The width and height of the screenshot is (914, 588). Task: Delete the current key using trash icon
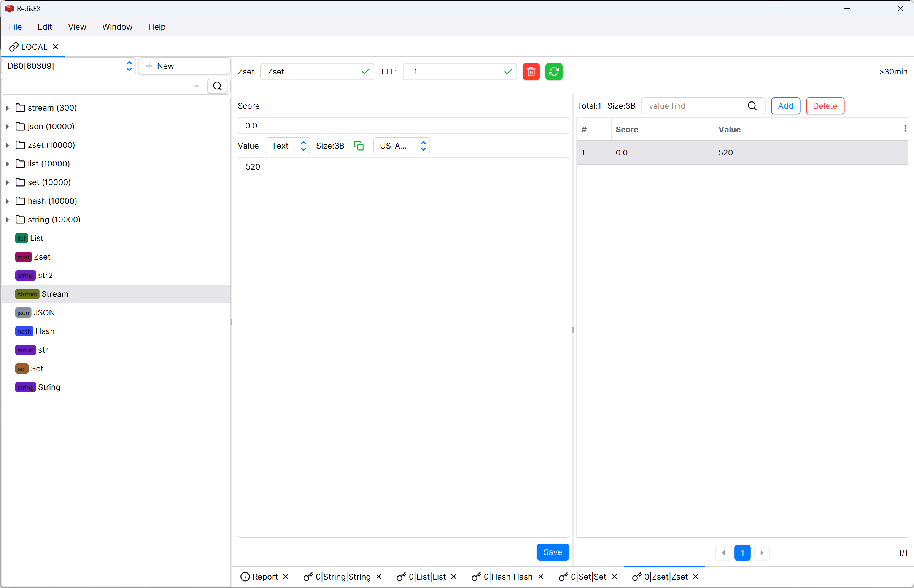coord(531,71)
